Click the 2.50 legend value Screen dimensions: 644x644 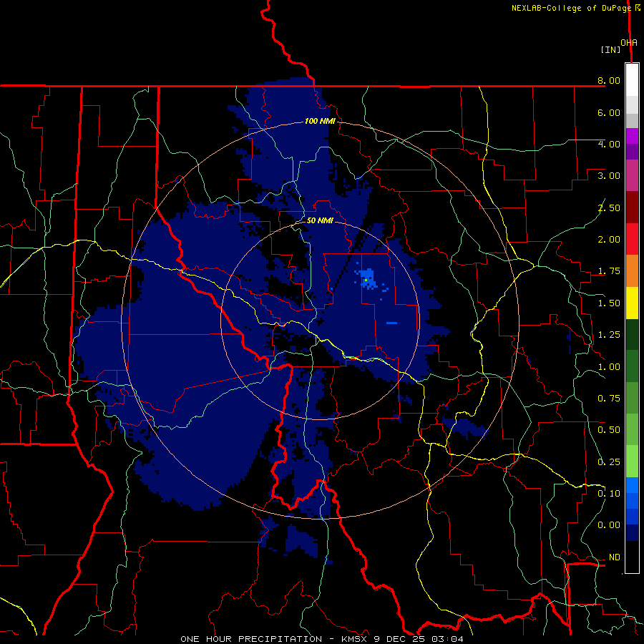pos(609,208)
